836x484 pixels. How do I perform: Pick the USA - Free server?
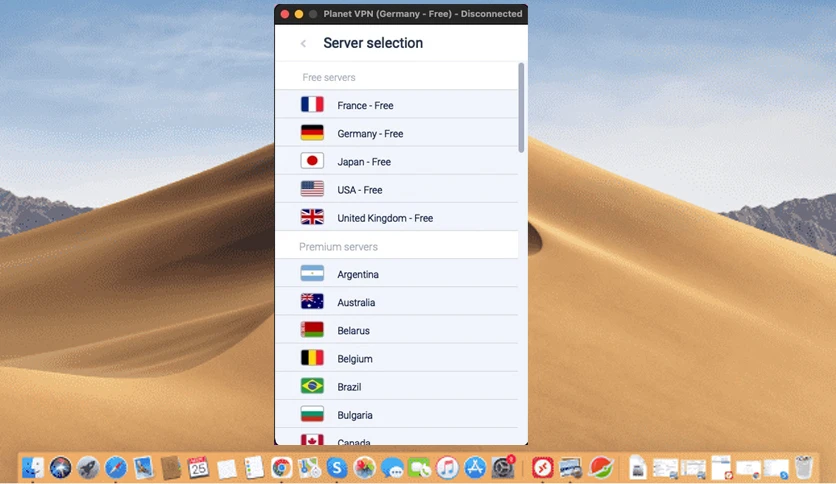[x=397, y=189]
